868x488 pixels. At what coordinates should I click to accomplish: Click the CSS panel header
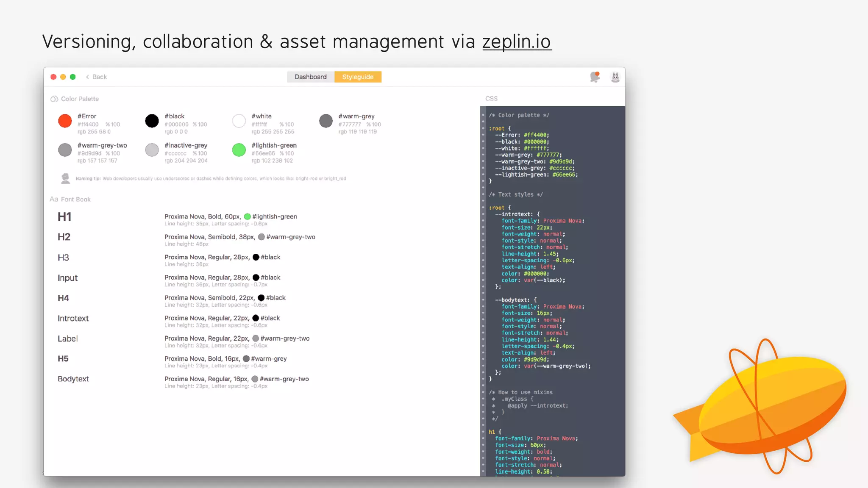coord(491,98)
